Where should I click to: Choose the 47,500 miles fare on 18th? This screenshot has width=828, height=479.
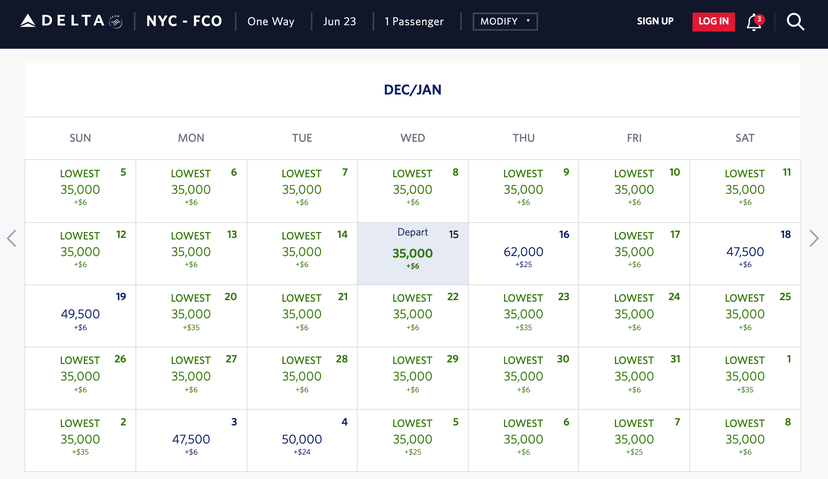(x=745, y=253)
